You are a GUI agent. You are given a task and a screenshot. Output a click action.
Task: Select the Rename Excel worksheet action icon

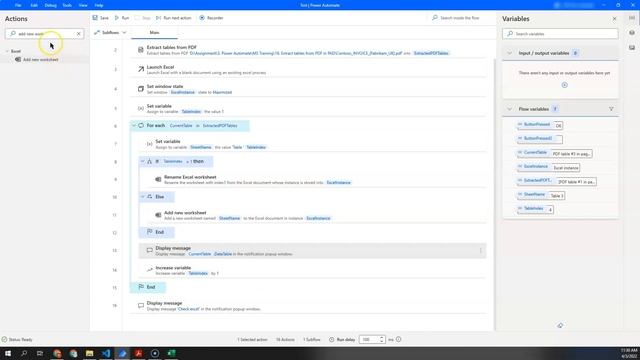(x=158, y=180)
